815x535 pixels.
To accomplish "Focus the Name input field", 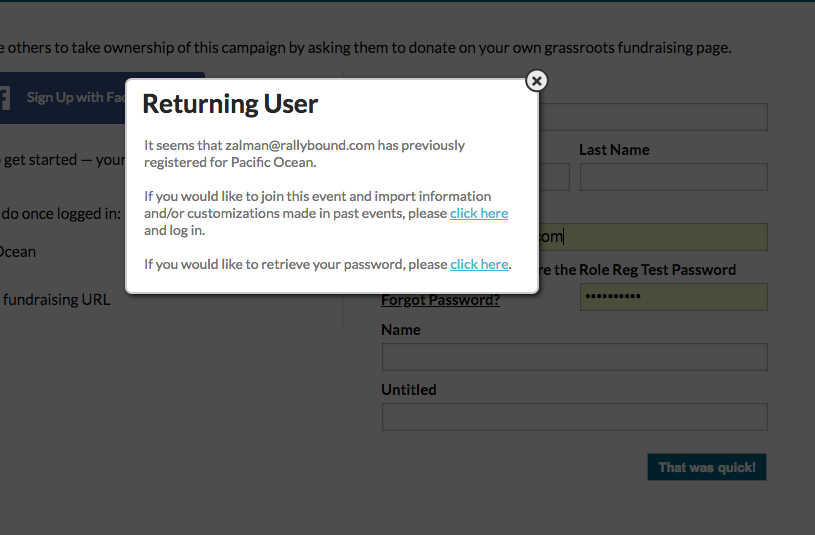I will tap(574, 357).
